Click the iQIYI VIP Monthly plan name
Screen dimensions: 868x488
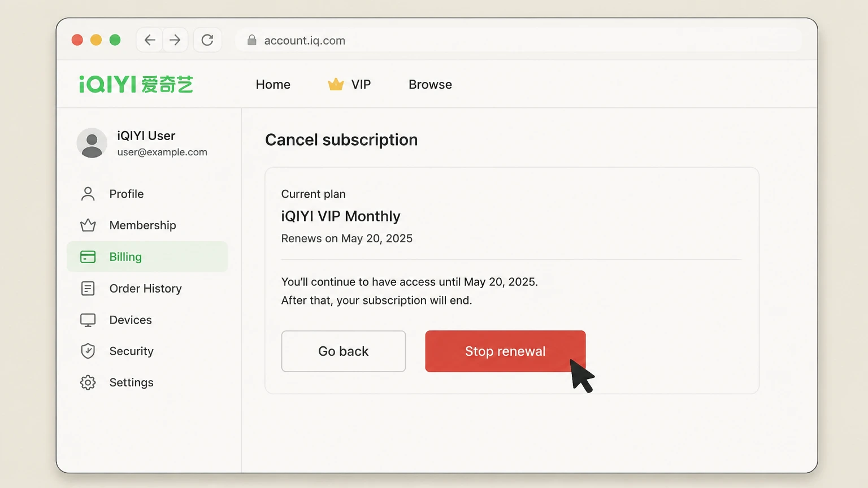click(341, 216)
